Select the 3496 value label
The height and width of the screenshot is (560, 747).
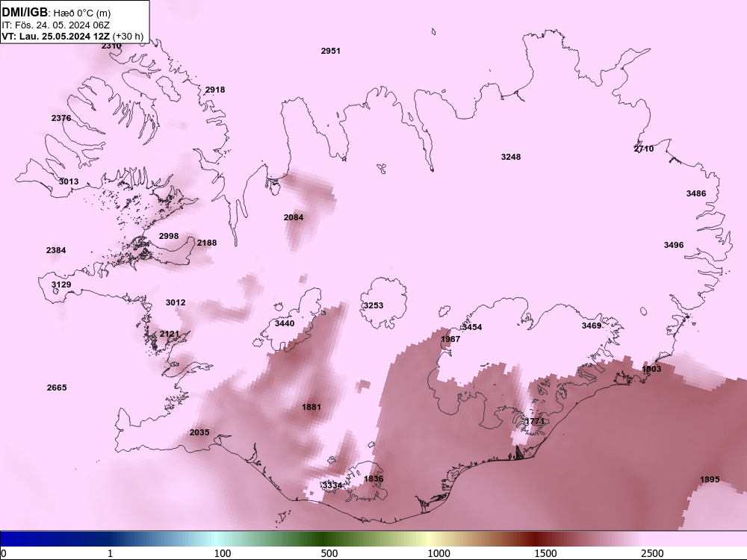674,245
